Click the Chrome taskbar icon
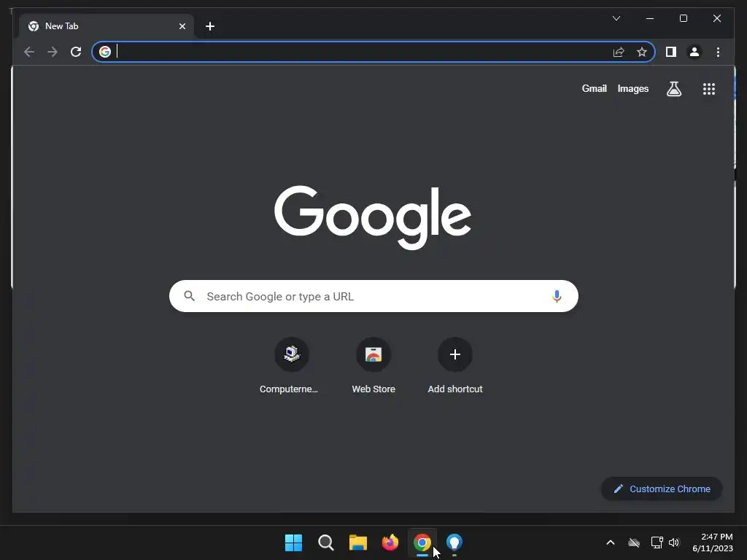Screen dimensions: 747x560 click(422, 542)
